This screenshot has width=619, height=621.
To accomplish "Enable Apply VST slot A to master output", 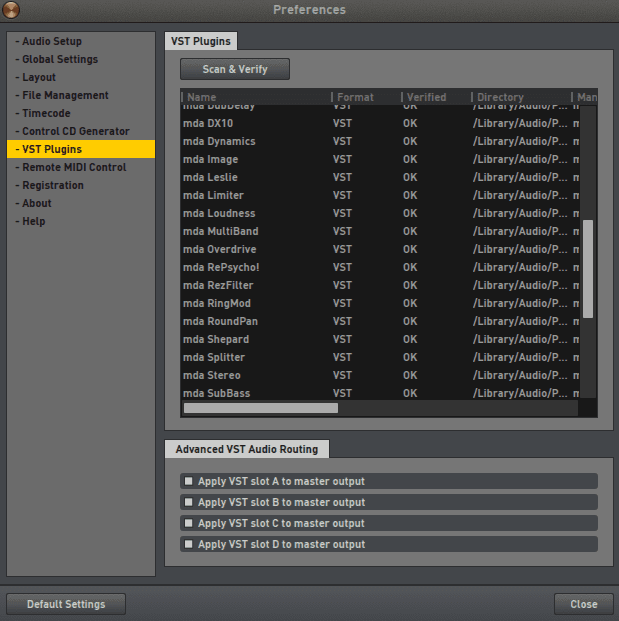I will click(188, 481).
